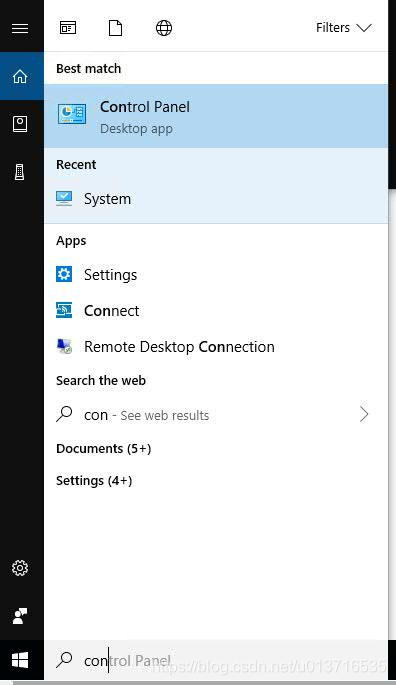
Task: Open the recent System entry
Action: click(x=216, y=199)
